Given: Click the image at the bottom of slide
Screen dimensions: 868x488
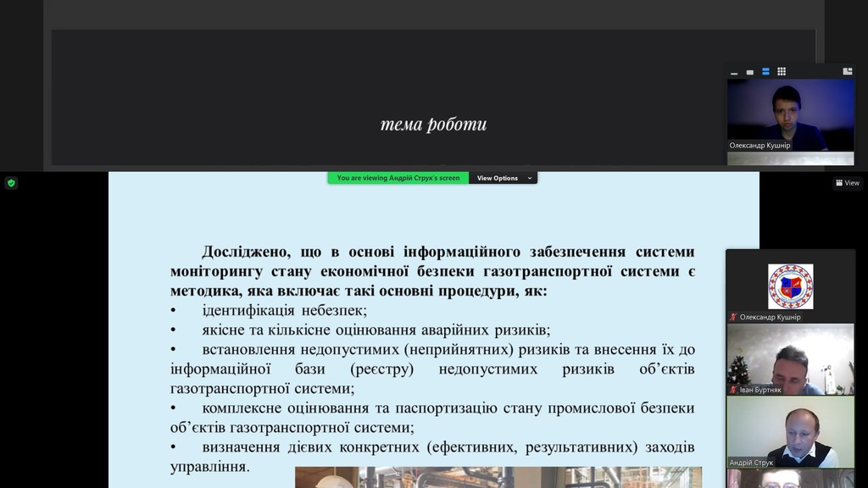Looking at the screenshot, I should point(498,477).
